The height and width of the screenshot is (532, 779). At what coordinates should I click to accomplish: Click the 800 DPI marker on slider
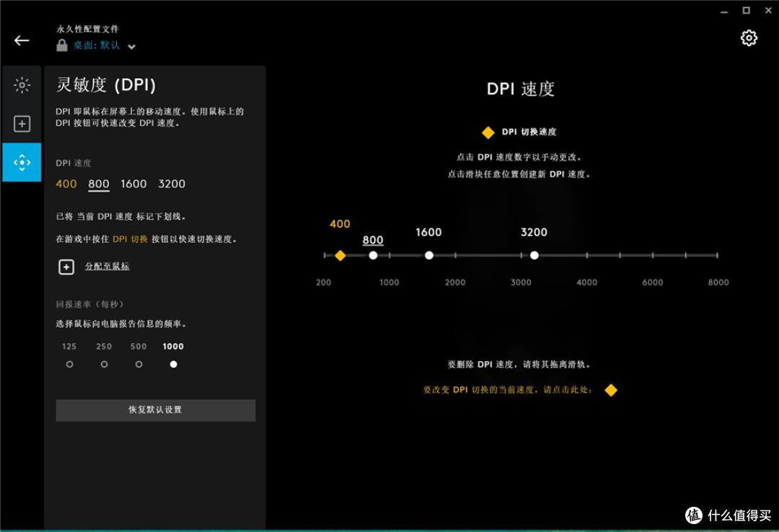click(x=373, y=255)
